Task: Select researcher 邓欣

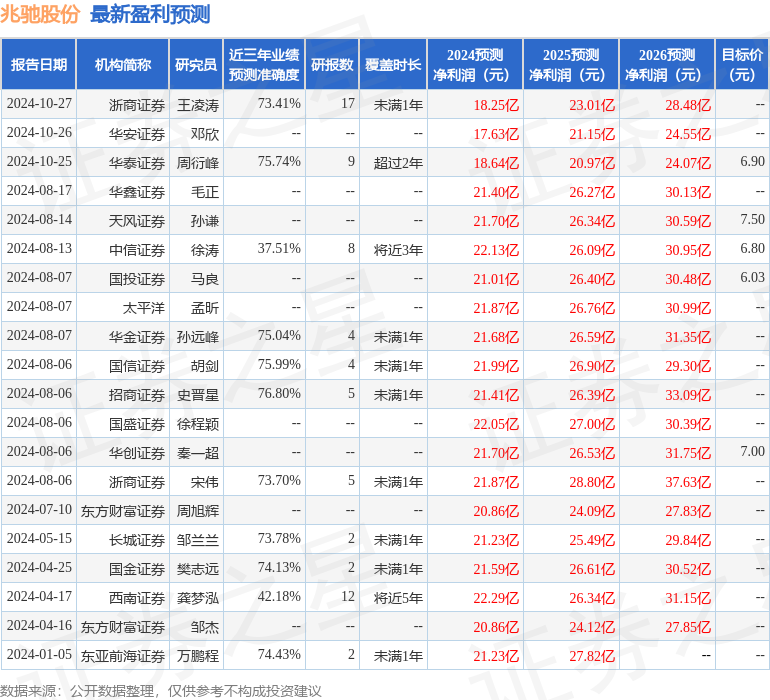Action: [205, 134]
